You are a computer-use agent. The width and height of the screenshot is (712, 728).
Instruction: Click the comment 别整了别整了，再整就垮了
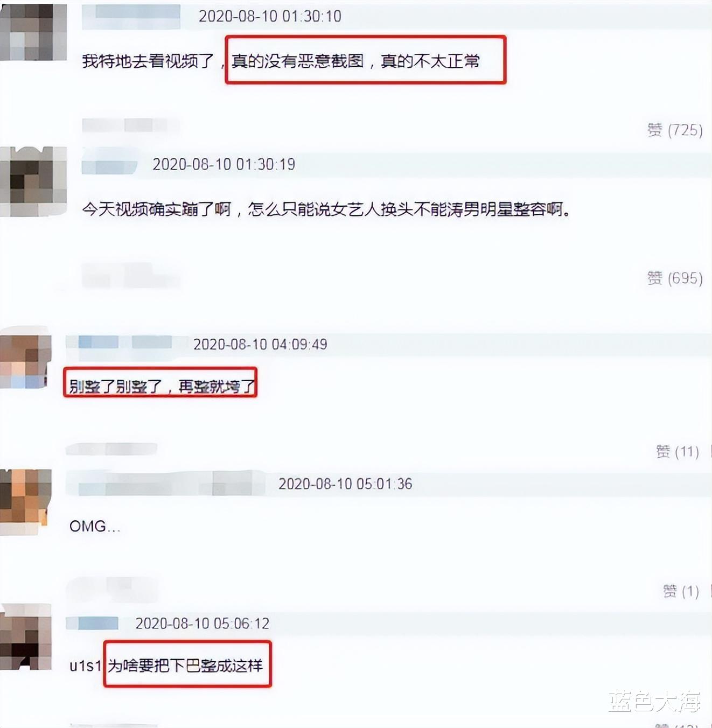tap(161, 386)
